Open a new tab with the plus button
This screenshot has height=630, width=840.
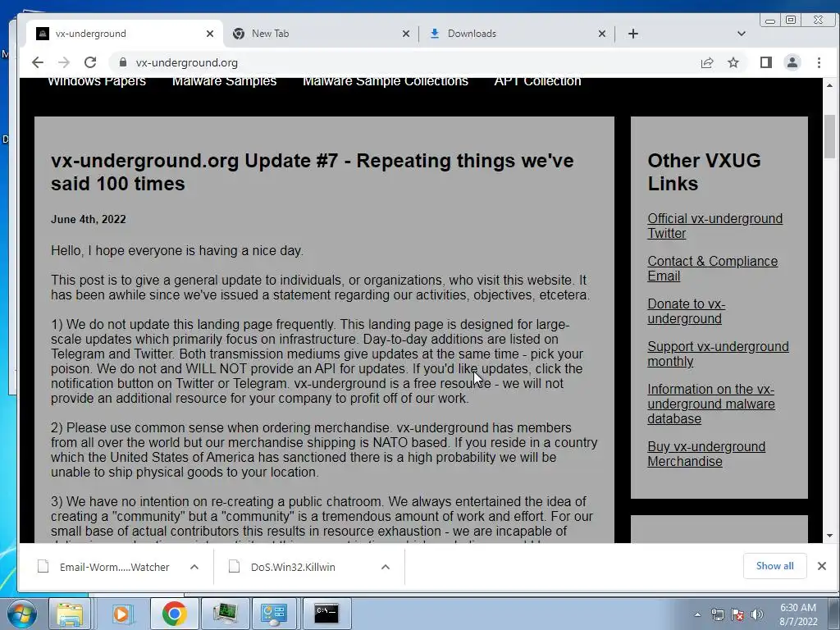click(x=633, y=34)
